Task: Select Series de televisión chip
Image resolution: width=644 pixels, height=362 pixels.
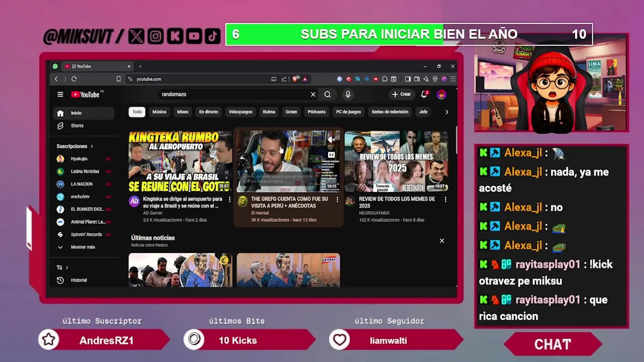Action: point(390,112)
